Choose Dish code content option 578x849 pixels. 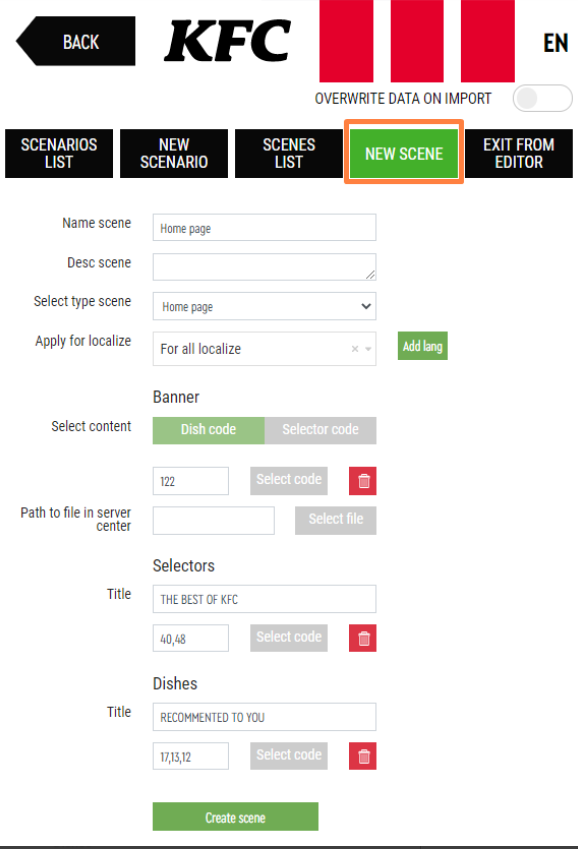pyautogui.click(x=209, y=430)
